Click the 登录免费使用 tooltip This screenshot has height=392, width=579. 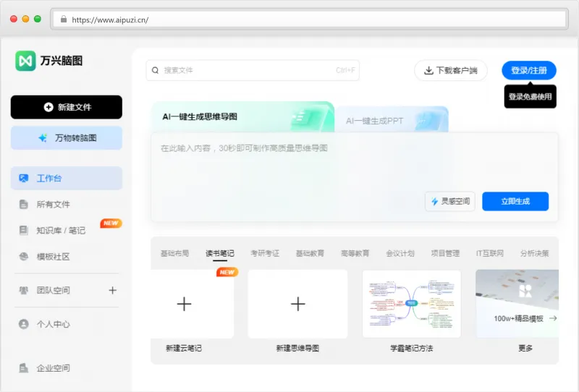point(530,97)
